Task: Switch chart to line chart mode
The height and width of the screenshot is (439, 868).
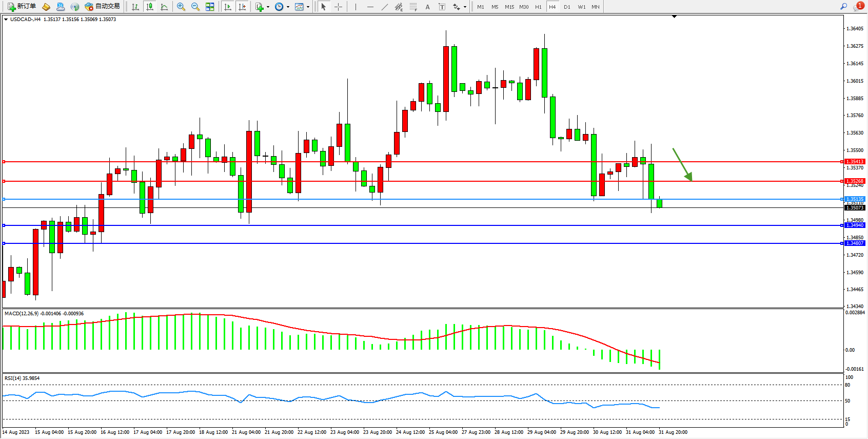Action: coord(164,7)
